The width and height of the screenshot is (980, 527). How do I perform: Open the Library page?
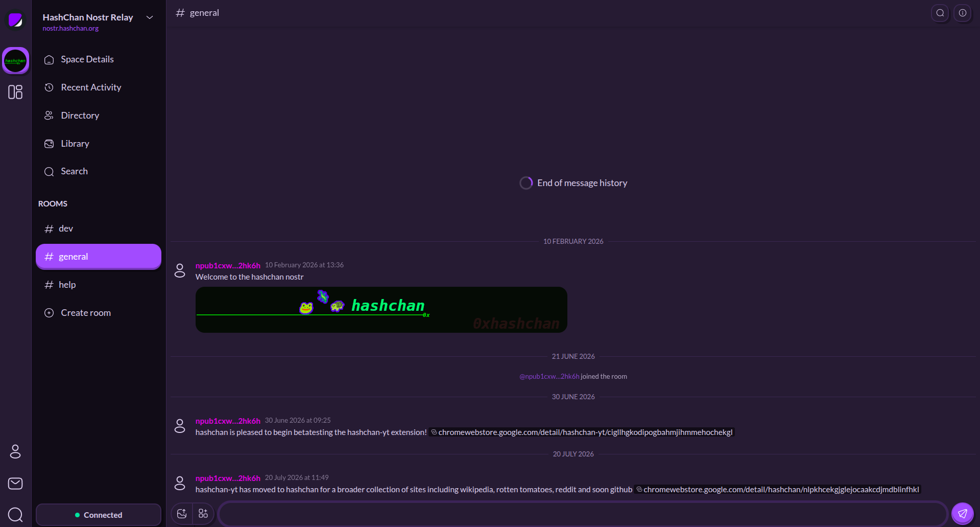(99, 144)
